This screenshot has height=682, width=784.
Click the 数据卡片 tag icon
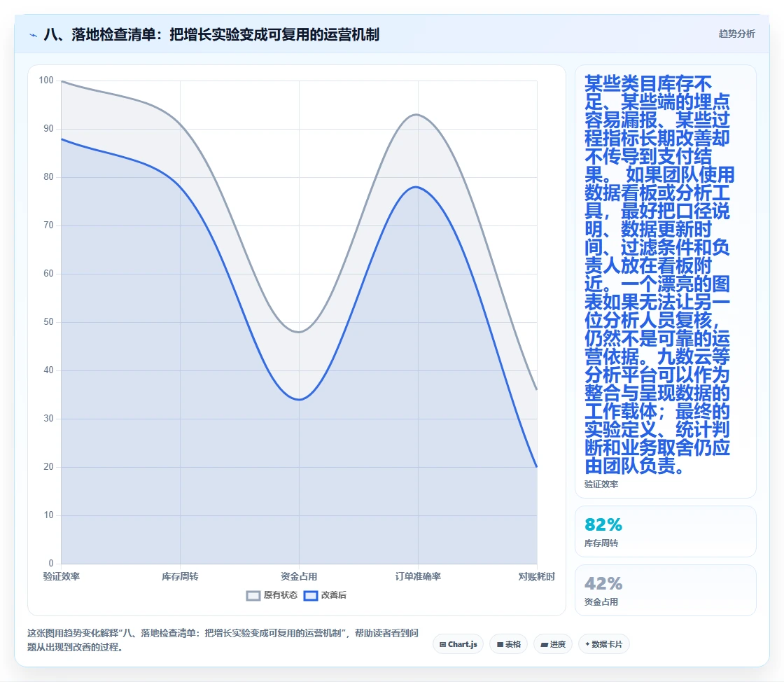click(587, 644)
